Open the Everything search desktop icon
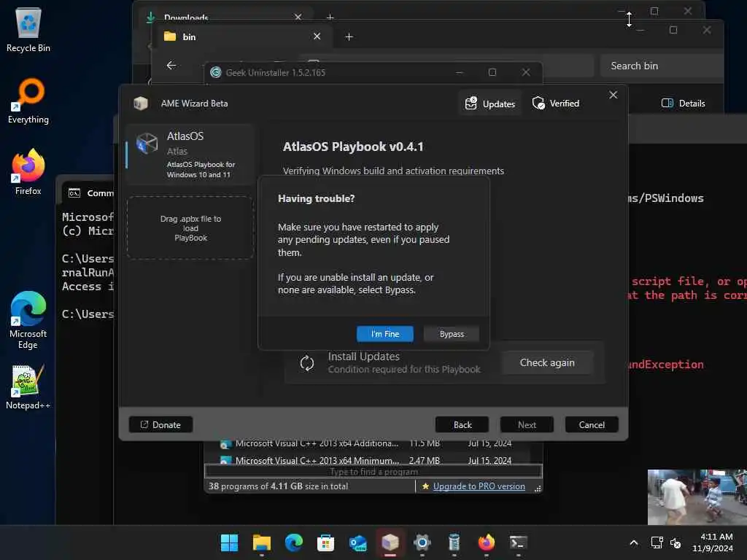747x560 pixels. [28, 101]
